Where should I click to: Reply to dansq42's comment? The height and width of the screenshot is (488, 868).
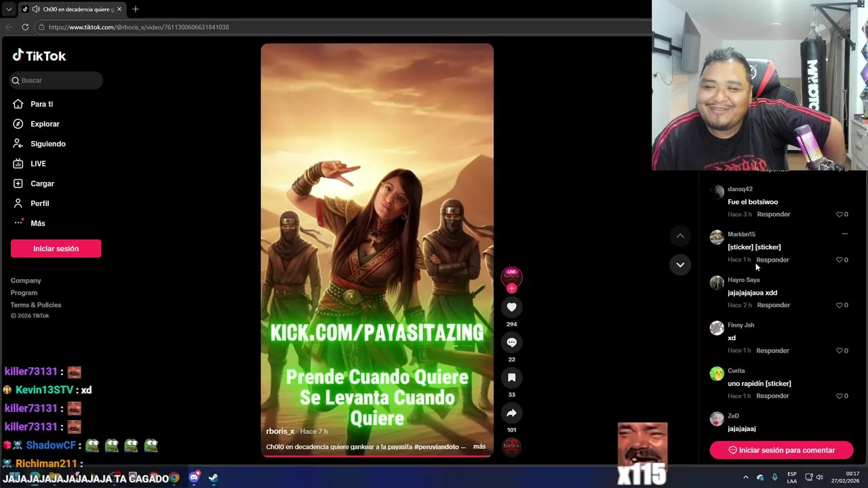pyautogui.click(x=773, y=214)
